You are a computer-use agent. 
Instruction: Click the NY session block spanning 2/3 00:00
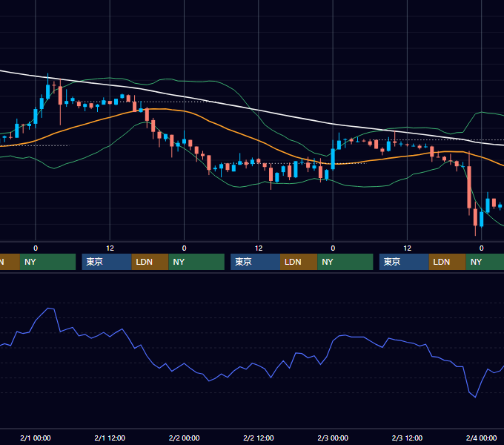345,262
